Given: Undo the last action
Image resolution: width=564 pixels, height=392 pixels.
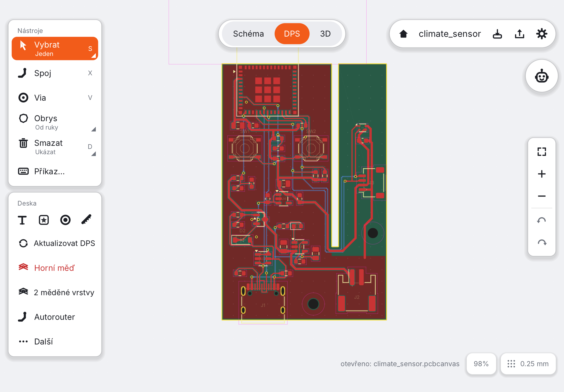Looking at the screenshot, I should [542, 221].
